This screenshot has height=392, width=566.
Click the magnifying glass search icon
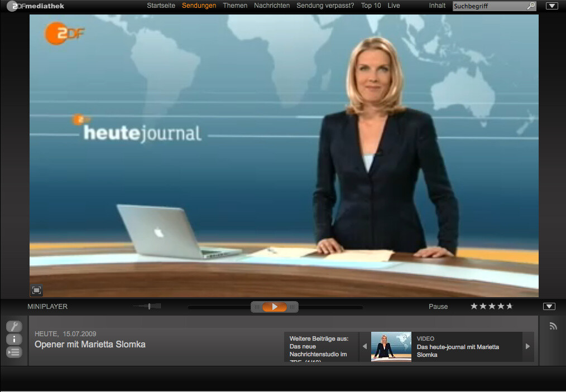(531, 6)
